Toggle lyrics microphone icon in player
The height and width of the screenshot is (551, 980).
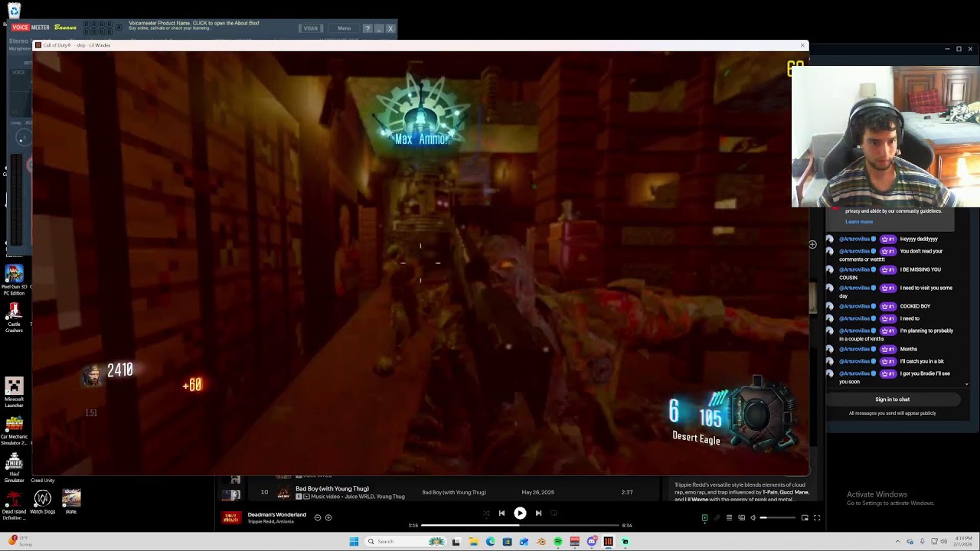(x=717, y=518)
